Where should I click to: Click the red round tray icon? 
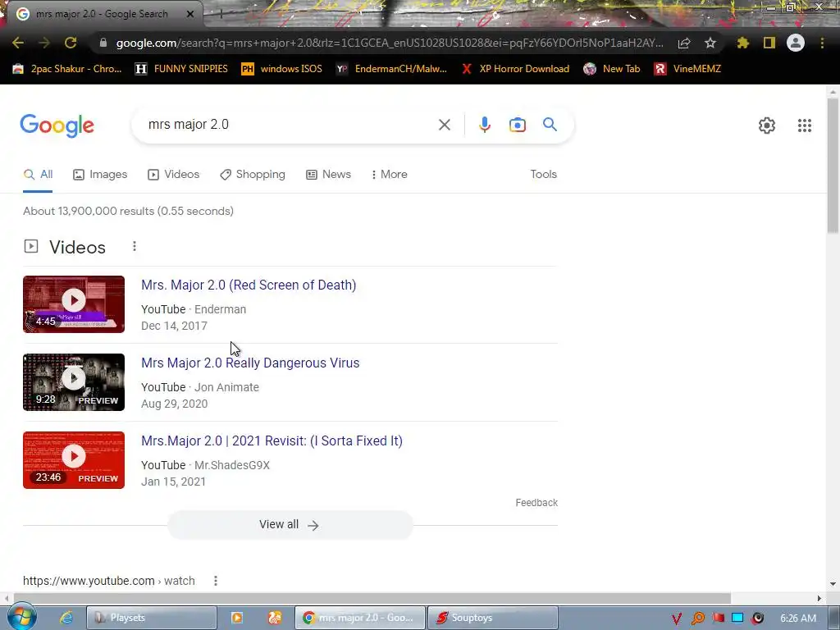(757, 619)
